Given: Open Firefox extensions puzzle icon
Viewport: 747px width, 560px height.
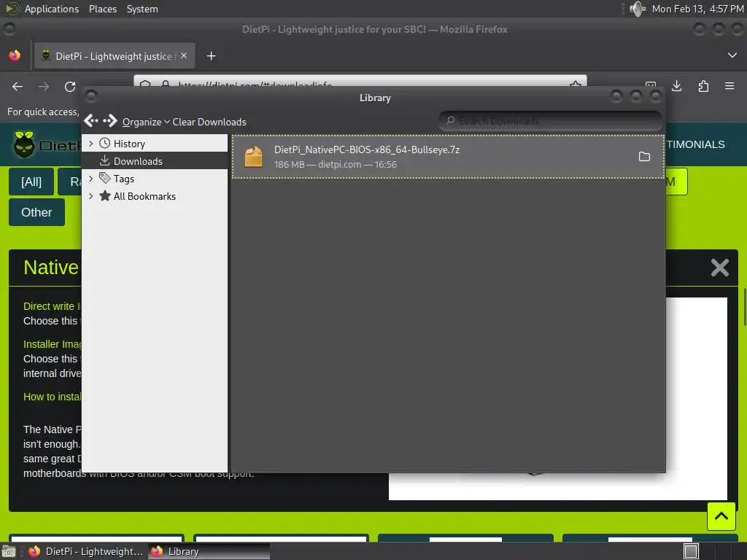Looking at the screenshot, I should pos(703,86).
